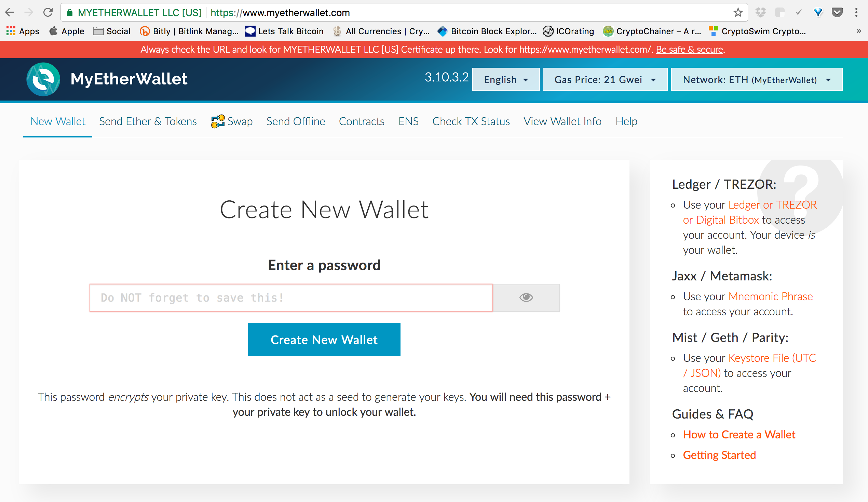Click the green padlock security icon
The width and height of the screenshot is (868, 502).
[x=70, y=13]
